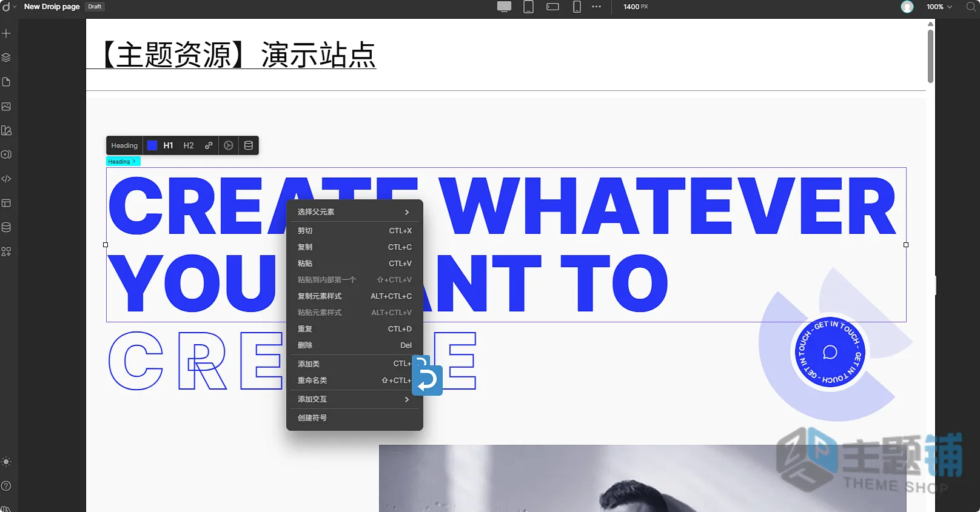
Task: Choose 粘贴 from the context menu
Action: click(354, 264)
